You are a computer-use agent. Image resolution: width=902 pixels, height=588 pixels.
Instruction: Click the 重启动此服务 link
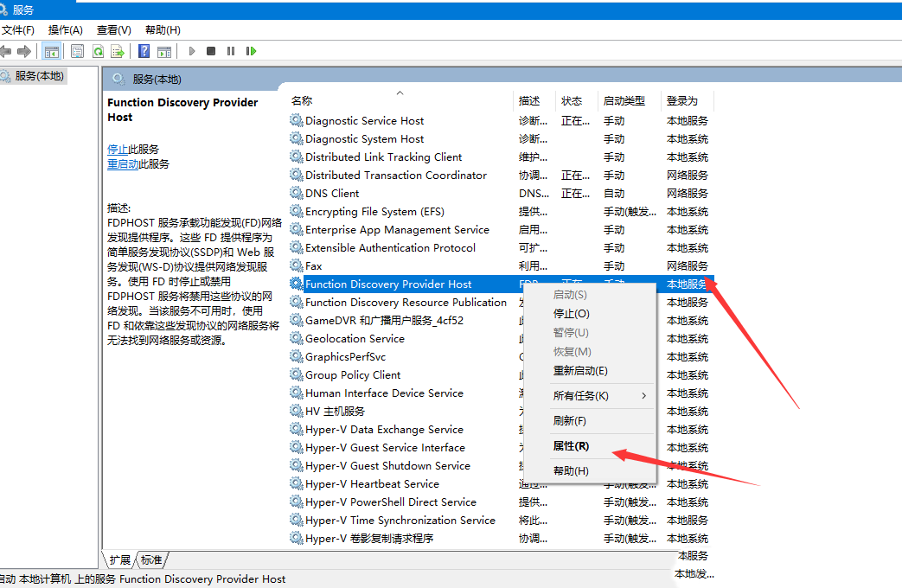(121, 163)
